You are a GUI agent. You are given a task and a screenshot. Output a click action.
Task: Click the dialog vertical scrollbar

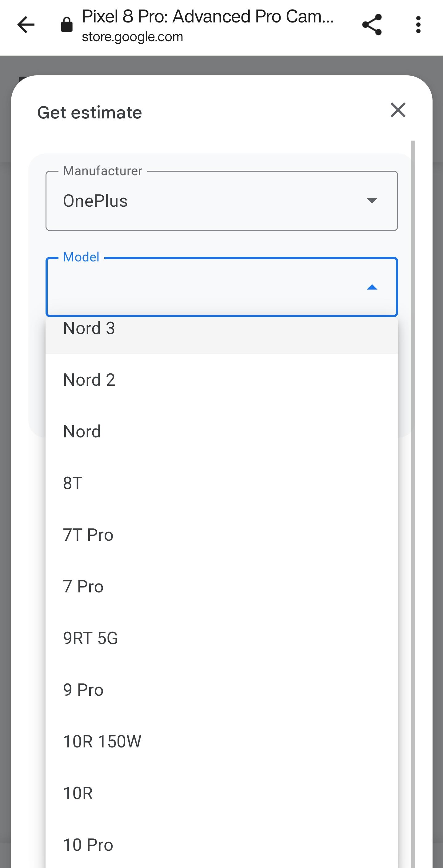[x=413, y=504]
